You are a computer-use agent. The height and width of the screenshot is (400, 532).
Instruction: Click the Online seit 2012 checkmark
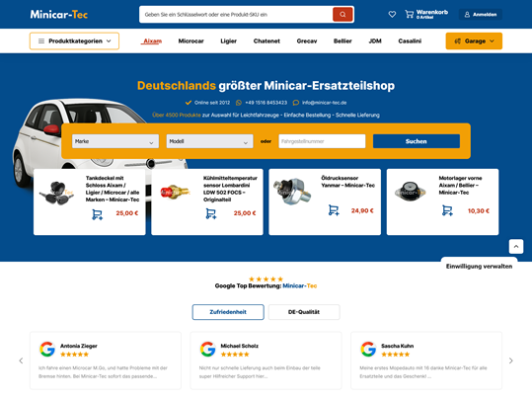point(188,103)
